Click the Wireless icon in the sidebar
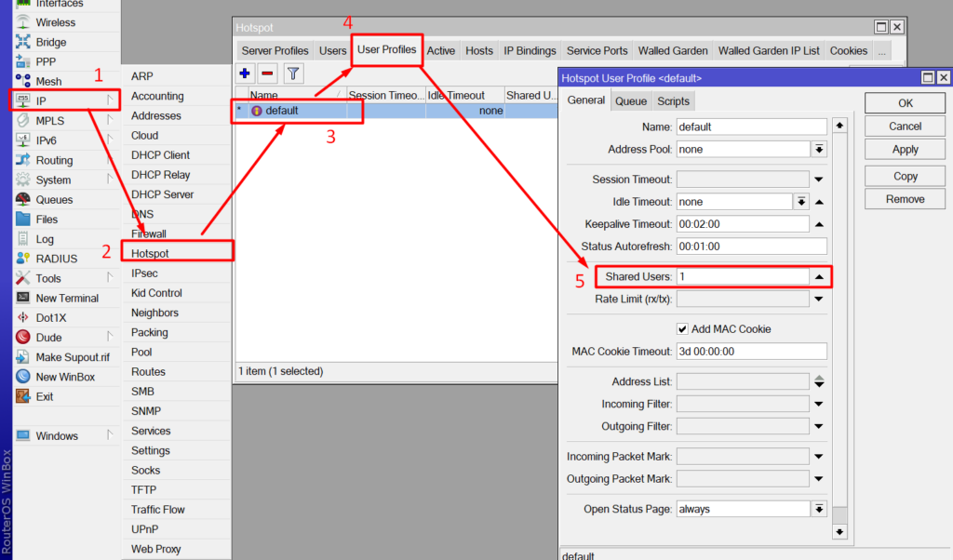The height and width of the screenshot is (560, 953). pos(23,22)
